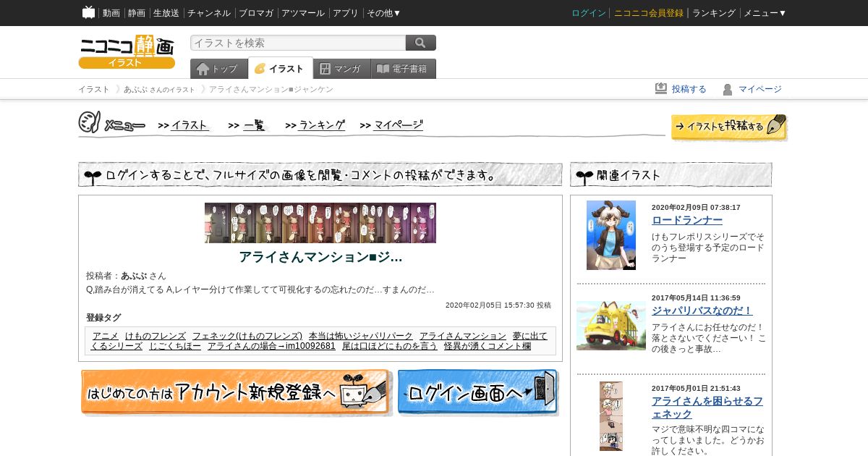
Task: Click ニコニコ会員登録 link
Action: tap(649, 13)
